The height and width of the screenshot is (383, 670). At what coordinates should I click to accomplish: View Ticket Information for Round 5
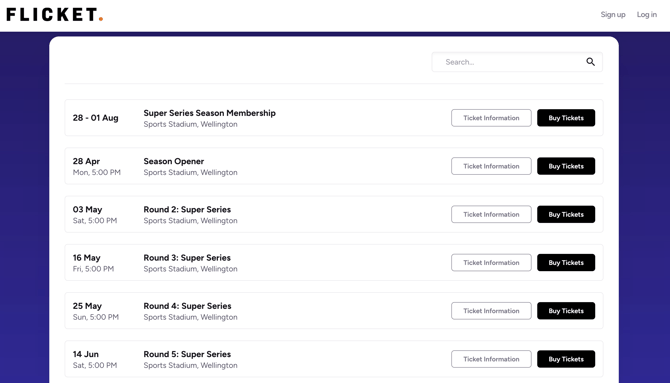click(491, 359)
